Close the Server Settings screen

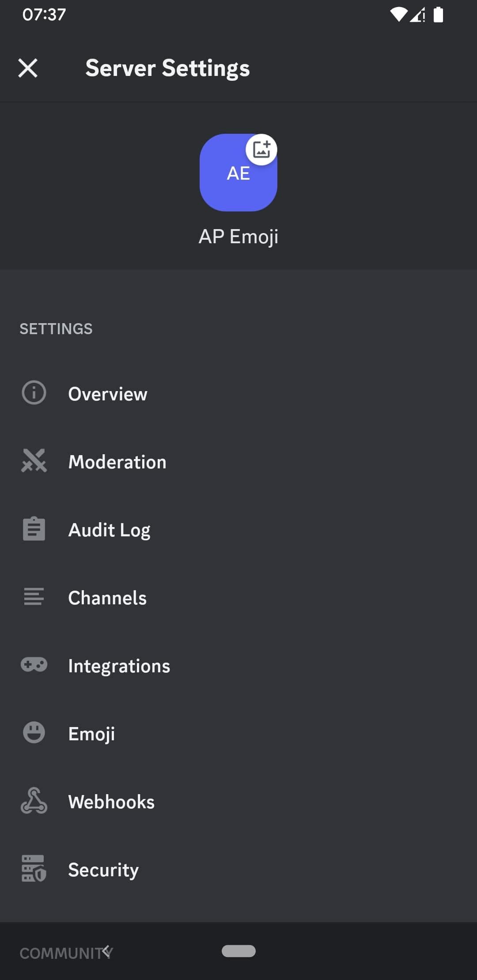point(28,68)
